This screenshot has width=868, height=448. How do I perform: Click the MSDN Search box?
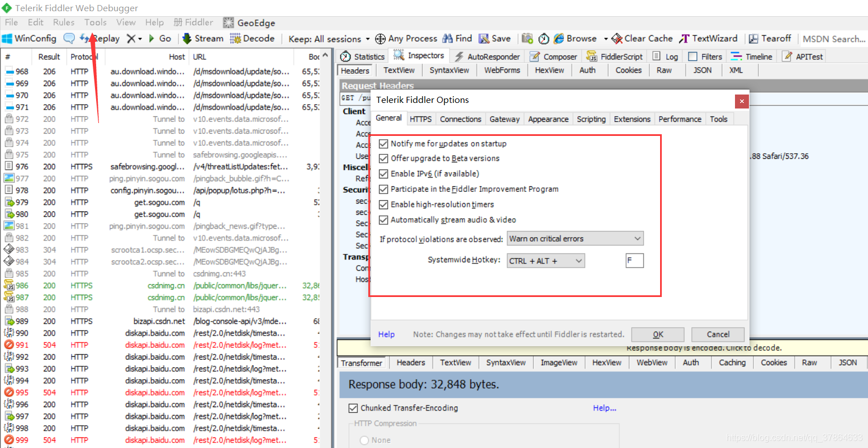833,39
